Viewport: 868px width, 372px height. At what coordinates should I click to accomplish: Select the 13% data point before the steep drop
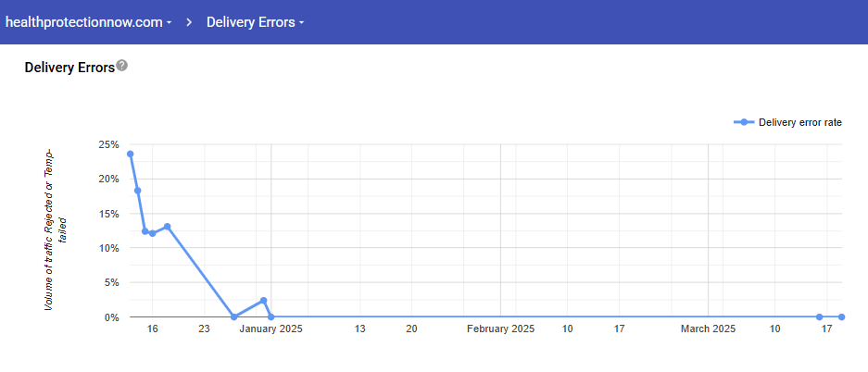(x=168, y=226)
